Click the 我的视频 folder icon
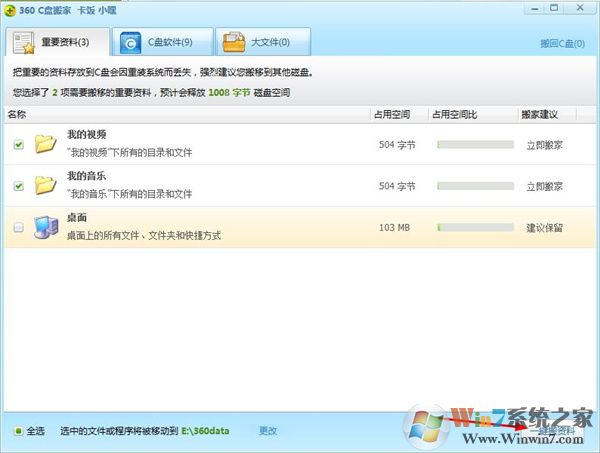The height and width of the screenshot is (453, 600). pos(45,144)
